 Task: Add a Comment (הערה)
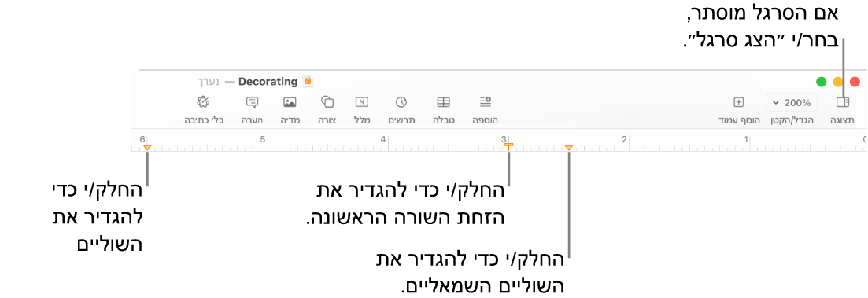[252, 102]
